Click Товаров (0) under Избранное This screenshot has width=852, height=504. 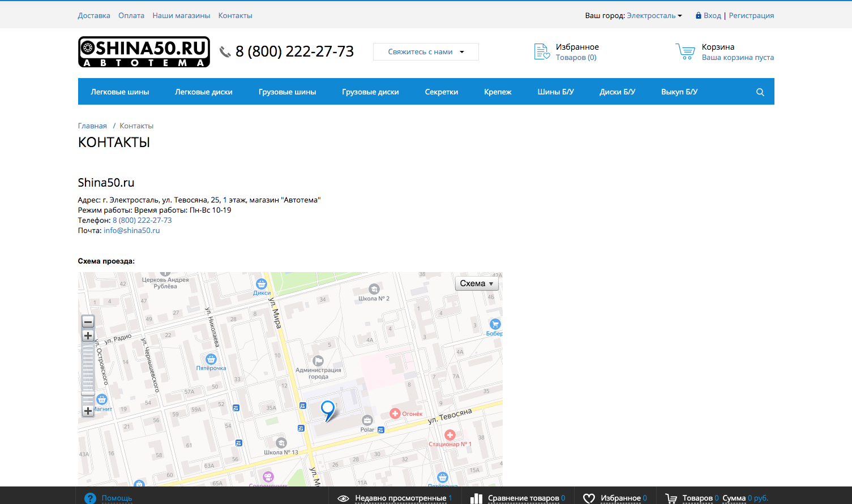(576, 58)
